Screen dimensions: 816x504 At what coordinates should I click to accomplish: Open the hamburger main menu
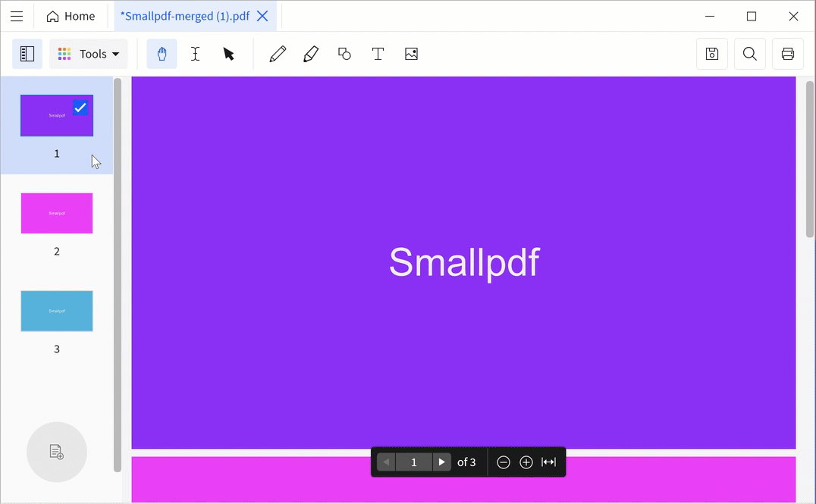17,16
